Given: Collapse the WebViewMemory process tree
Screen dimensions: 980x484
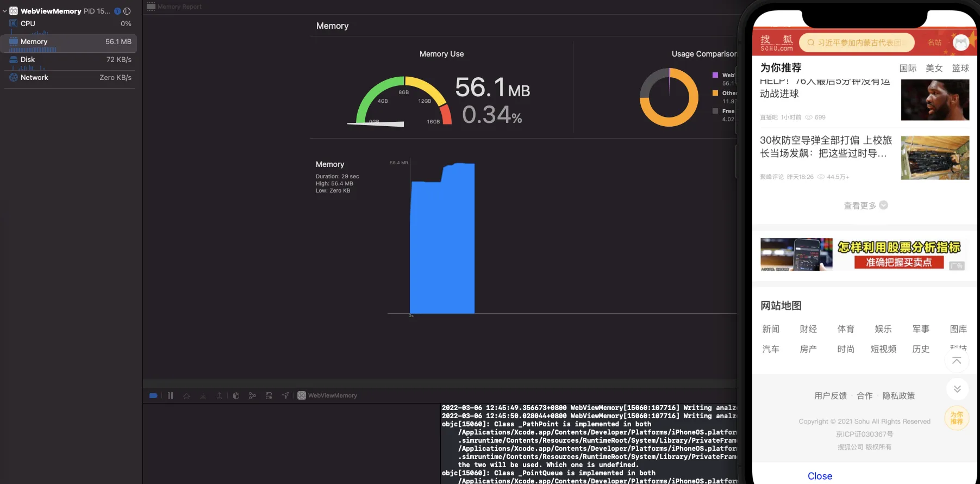Looking at the screenshot, I should (5, 11).
